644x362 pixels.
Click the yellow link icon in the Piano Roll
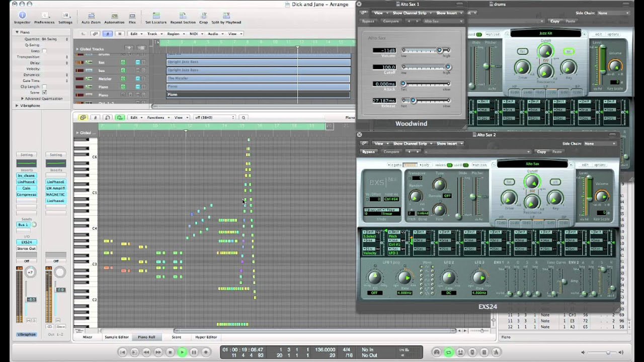[x=84, y=118]
